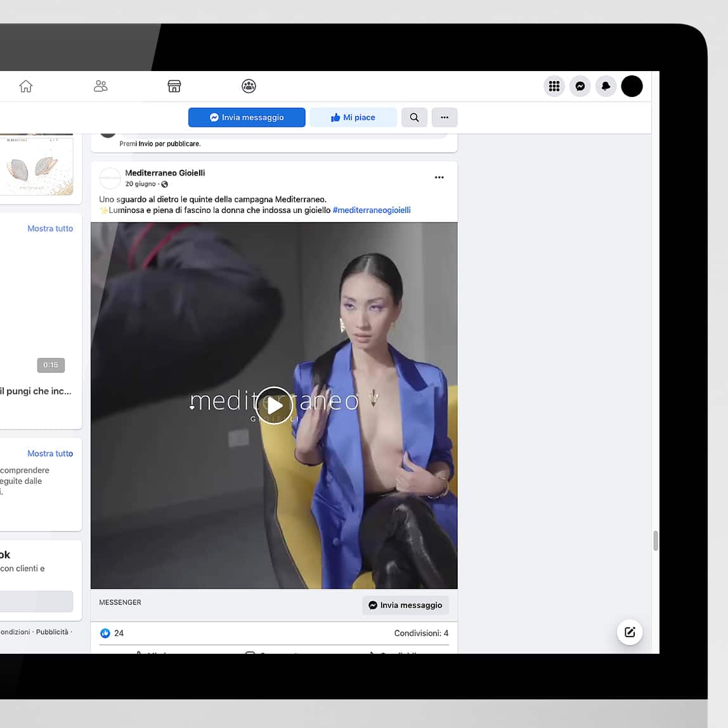Click the new message compose icon
Image resolution: width=728 pixels, height=728 pixels.
630,632
